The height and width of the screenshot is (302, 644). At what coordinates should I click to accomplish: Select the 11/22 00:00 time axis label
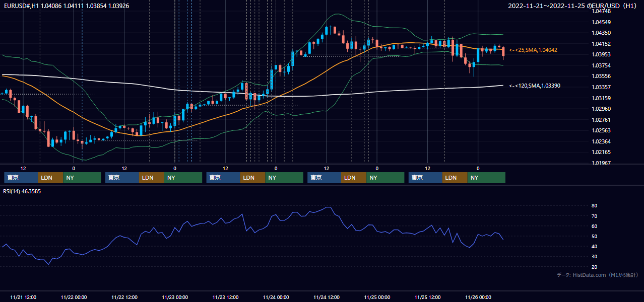point(74,297)
